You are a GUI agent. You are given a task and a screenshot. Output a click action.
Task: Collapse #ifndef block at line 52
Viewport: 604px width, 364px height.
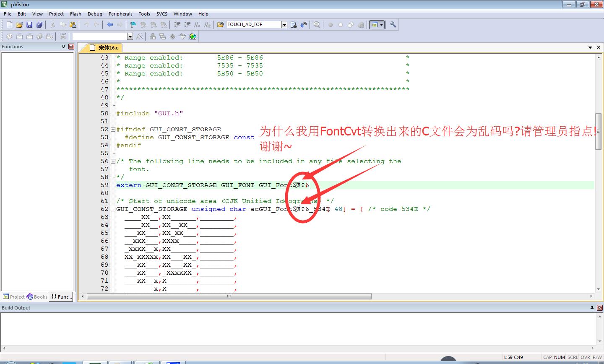coord(113,129)
